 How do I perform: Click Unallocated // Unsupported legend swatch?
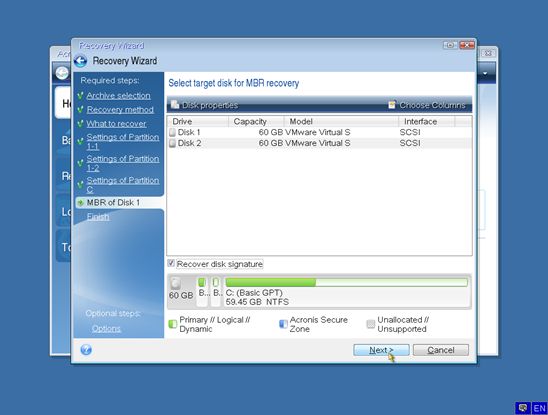(x=371, y=324)
